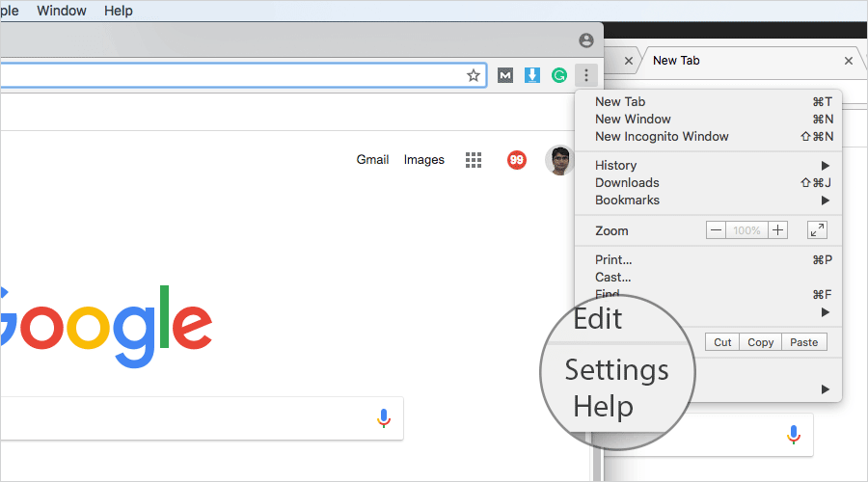Viewport: 868px width, 482px height.
Task: Open the Google account avatar
Action: pyautogui.click(x=559, y=160)
